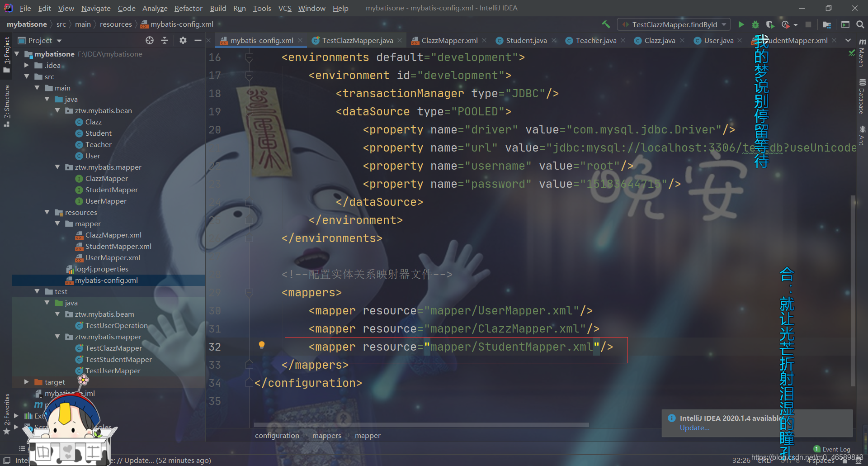Open the Favorites tool window
Viewport: 868px width, 466px height.
(x=7, y=414)
